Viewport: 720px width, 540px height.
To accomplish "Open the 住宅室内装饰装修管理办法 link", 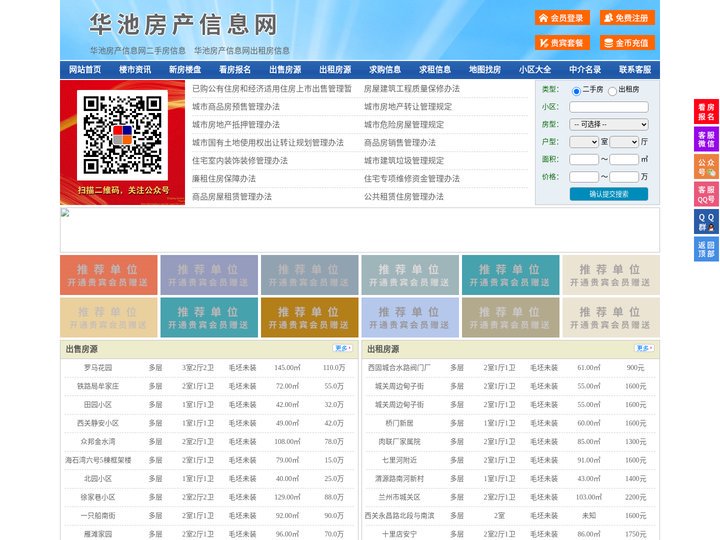I will click(240, 161).
